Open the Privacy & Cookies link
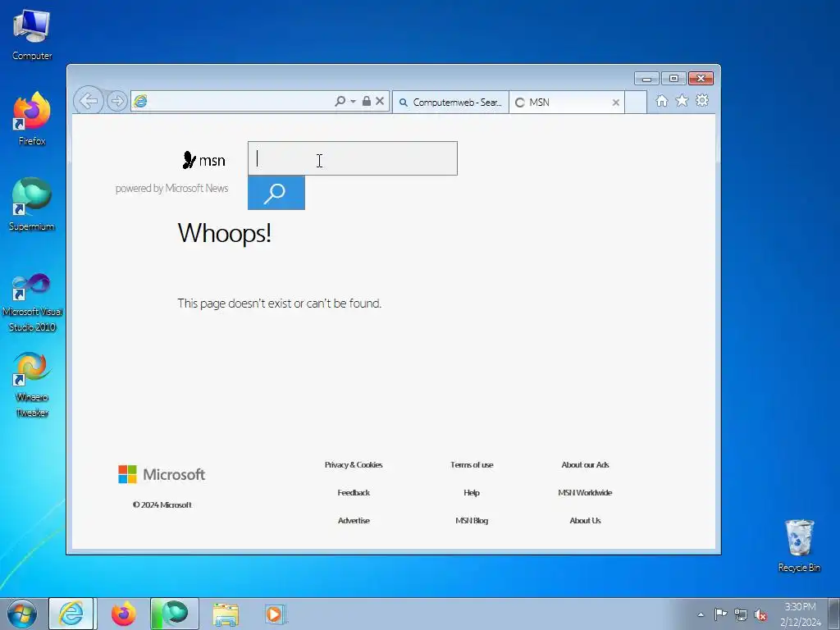This screenshot has height=630, width=840. 354,464
